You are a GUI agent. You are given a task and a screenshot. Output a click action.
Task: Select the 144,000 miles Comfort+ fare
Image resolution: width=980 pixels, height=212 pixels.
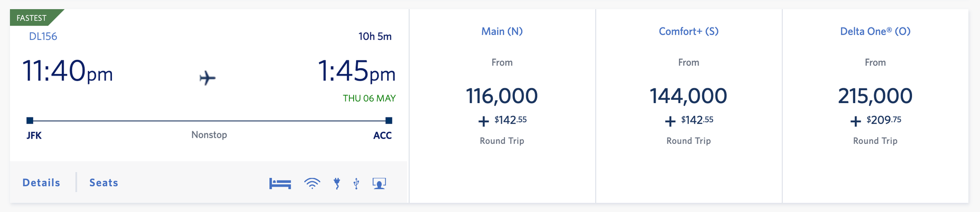(689, 96)
